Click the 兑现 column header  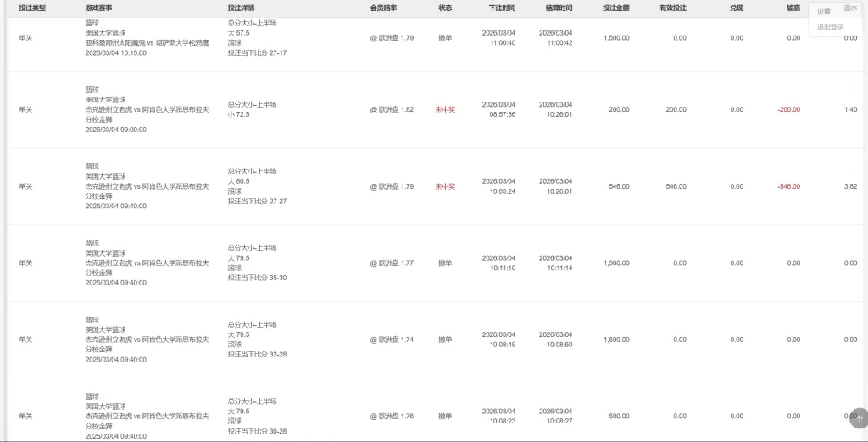736,8
